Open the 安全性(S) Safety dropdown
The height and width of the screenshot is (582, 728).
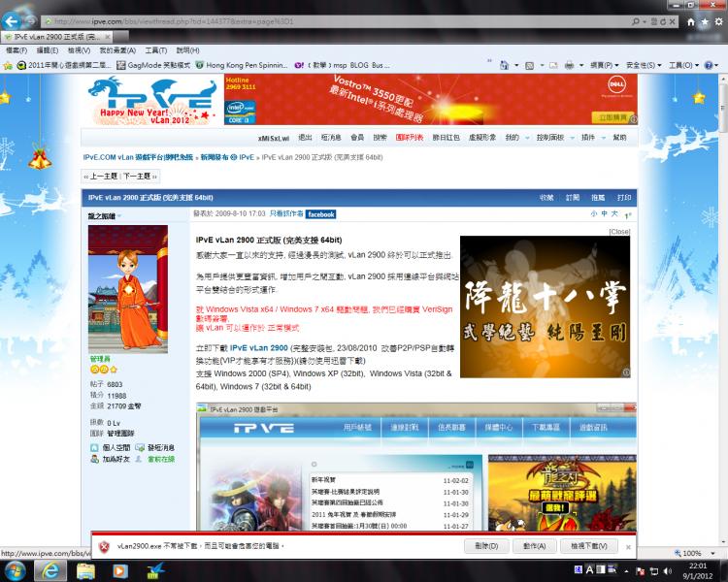(x=644, y=65)
